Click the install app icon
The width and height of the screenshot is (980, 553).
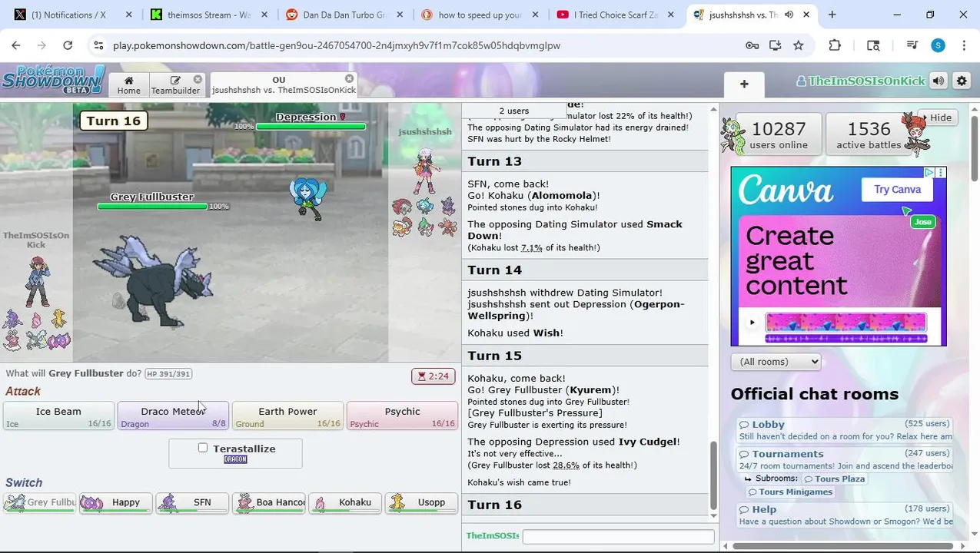pyautogui.click(x=775, y=45)
